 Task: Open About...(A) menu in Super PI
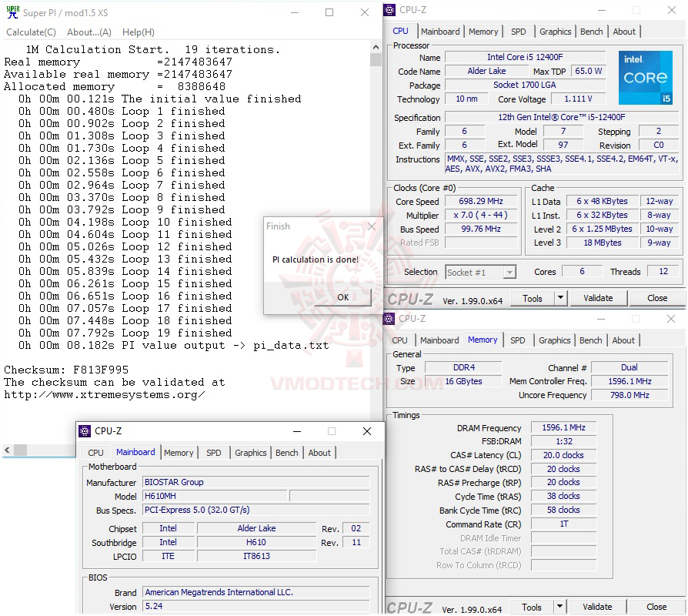[89, 32]
